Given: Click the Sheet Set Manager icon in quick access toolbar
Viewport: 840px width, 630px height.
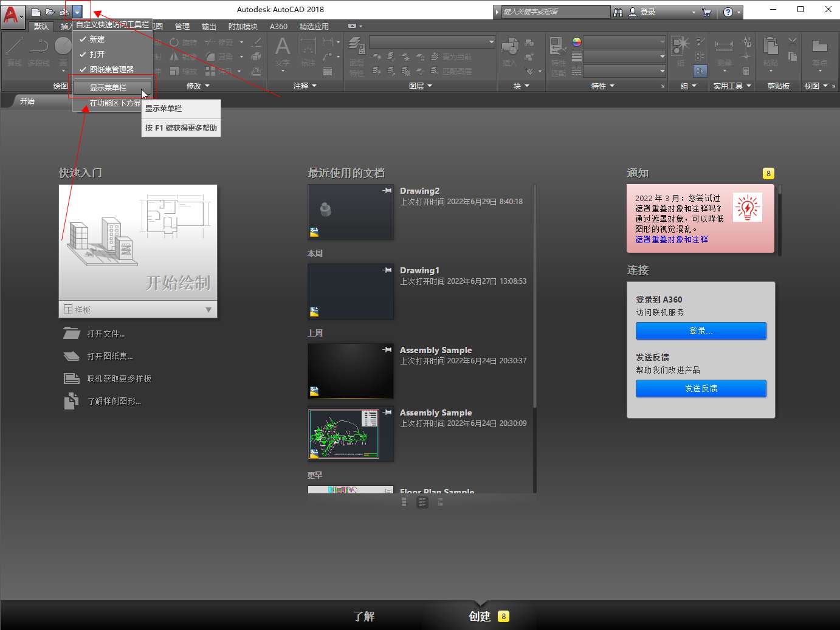Looking at the screenshot, I should (x=64, y=12).
